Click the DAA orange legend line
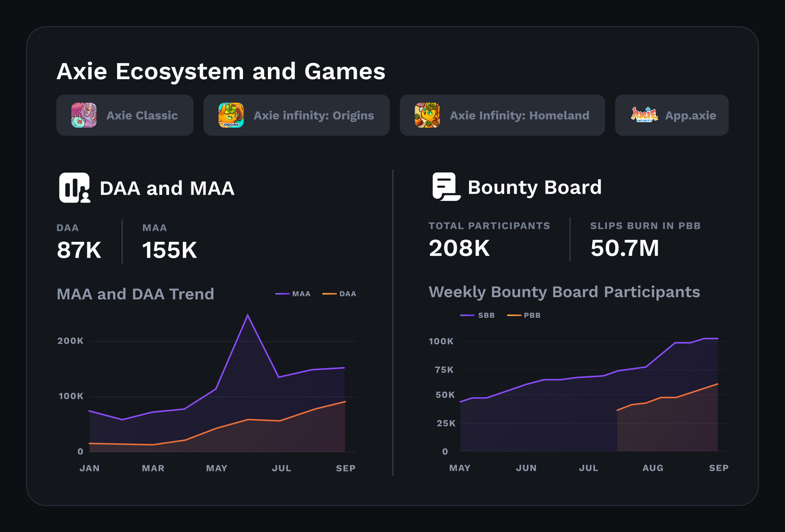785x532 pixels. pos(329,294)
